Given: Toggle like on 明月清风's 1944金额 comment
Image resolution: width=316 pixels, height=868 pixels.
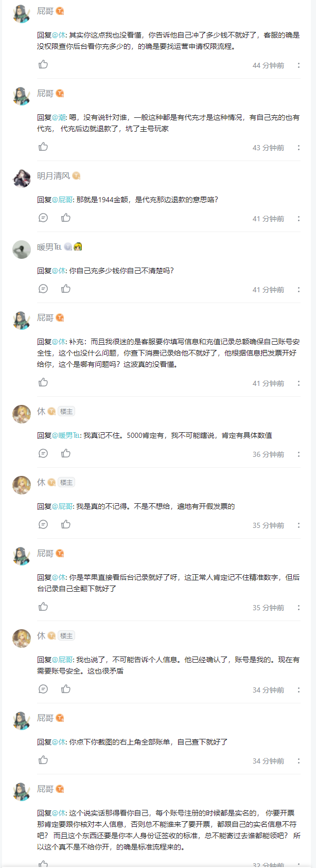Looking at the screenshot, I should tap(66, 218).
